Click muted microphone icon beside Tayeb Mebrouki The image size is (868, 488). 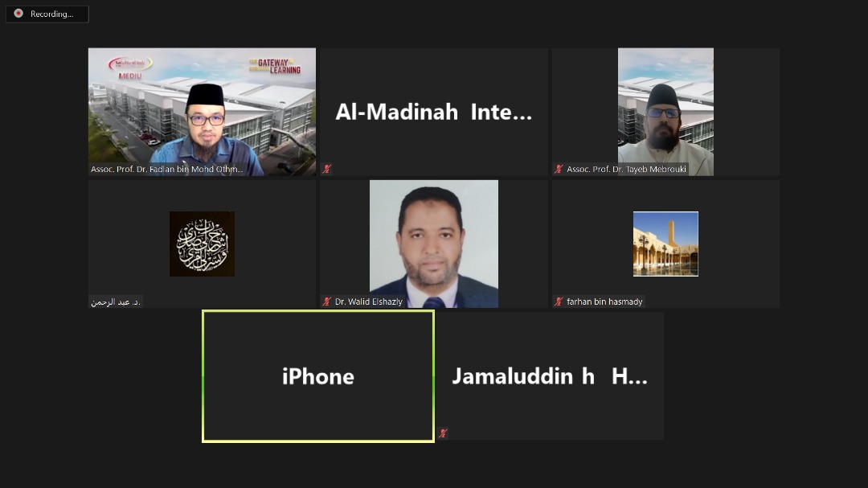pos(559,169)
